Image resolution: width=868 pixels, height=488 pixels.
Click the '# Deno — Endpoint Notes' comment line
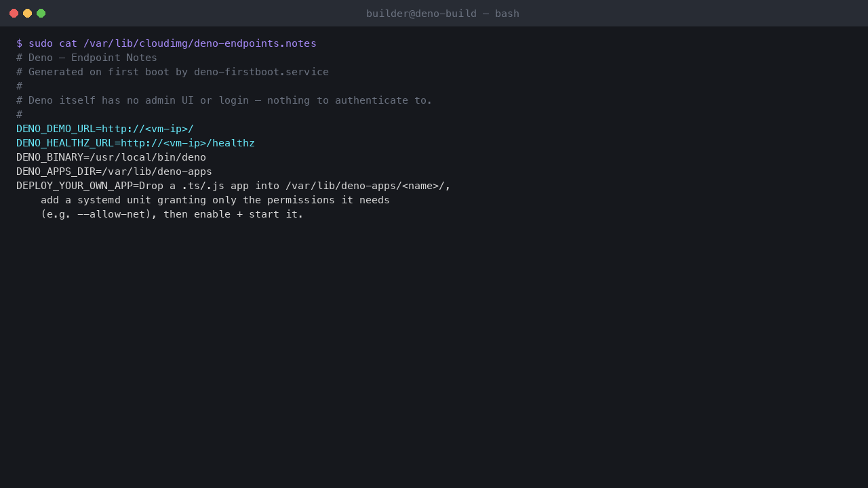coord(87,58)
